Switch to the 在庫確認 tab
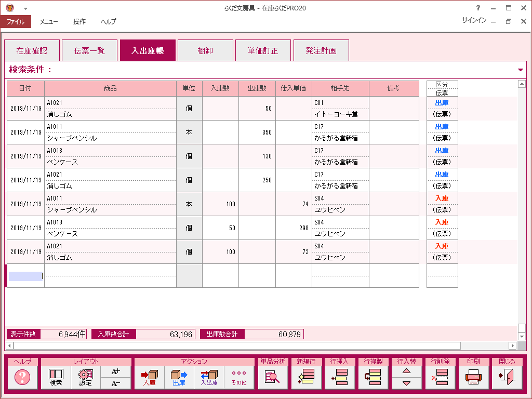Image resolution: width=532 pixels, height=399 pixels. point(32,51)
